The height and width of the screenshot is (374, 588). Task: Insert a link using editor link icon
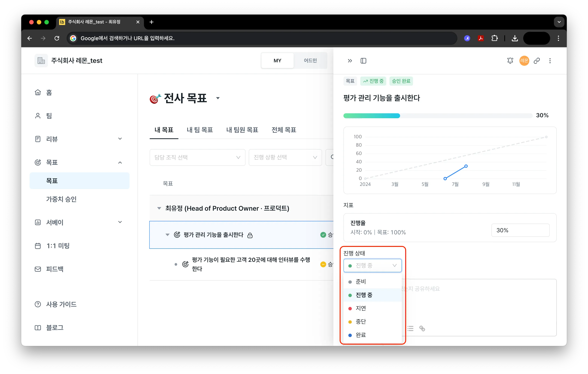click(x=422, y=328)
